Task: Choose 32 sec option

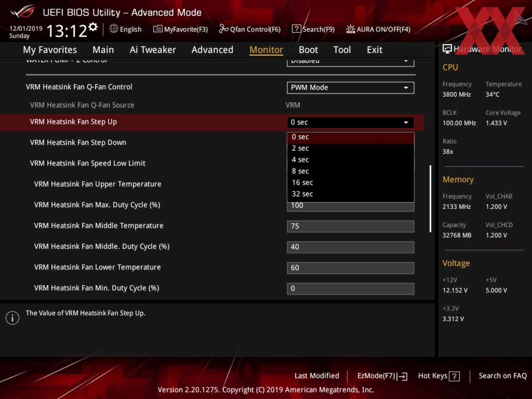Action: click(350, 194)
